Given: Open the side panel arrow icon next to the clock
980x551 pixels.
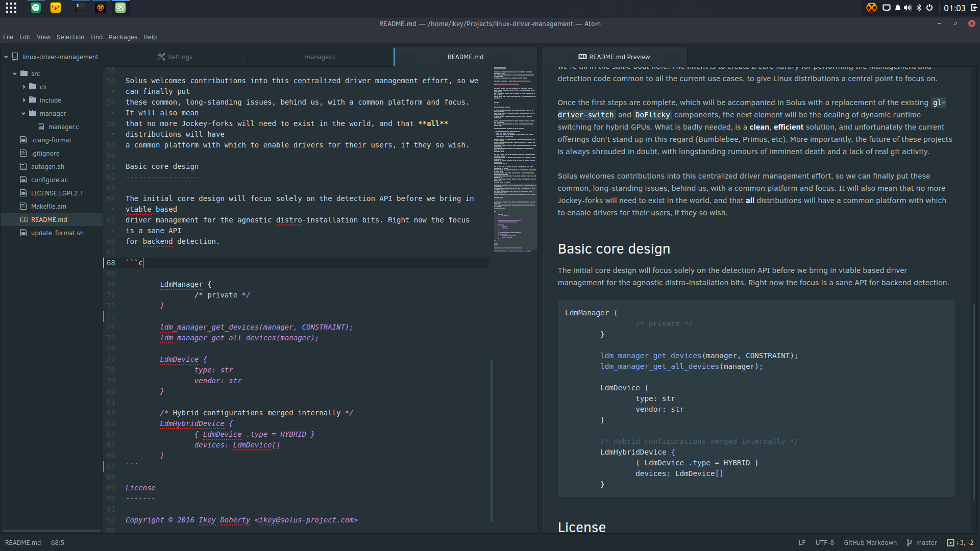Looking at the screenshot, I should (x=974, y=8).
